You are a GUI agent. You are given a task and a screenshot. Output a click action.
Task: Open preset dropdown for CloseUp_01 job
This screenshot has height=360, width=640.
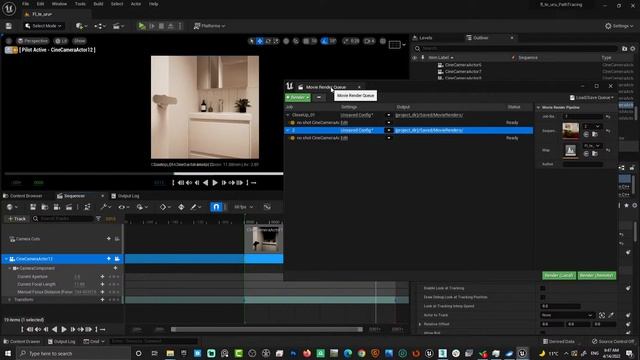pos(389,115)
